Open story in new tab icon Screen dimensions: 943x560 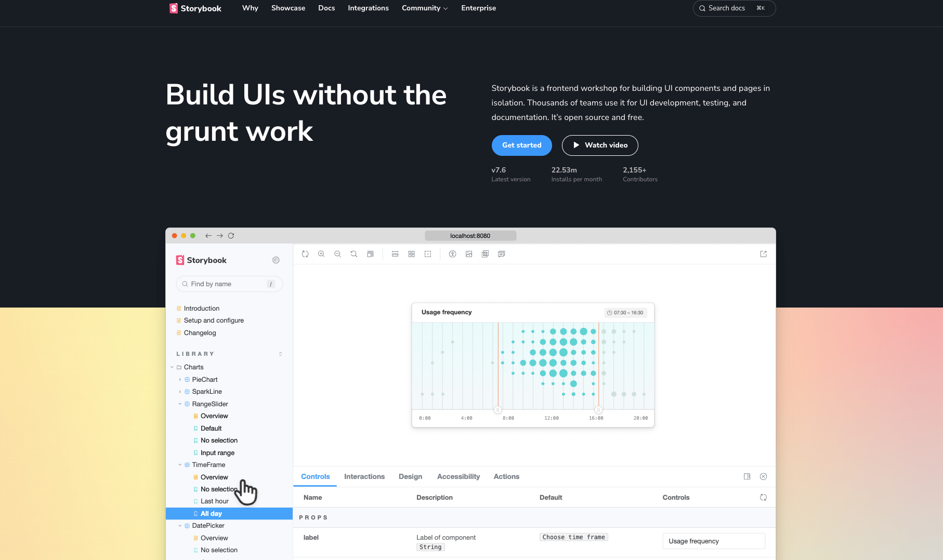763,254
